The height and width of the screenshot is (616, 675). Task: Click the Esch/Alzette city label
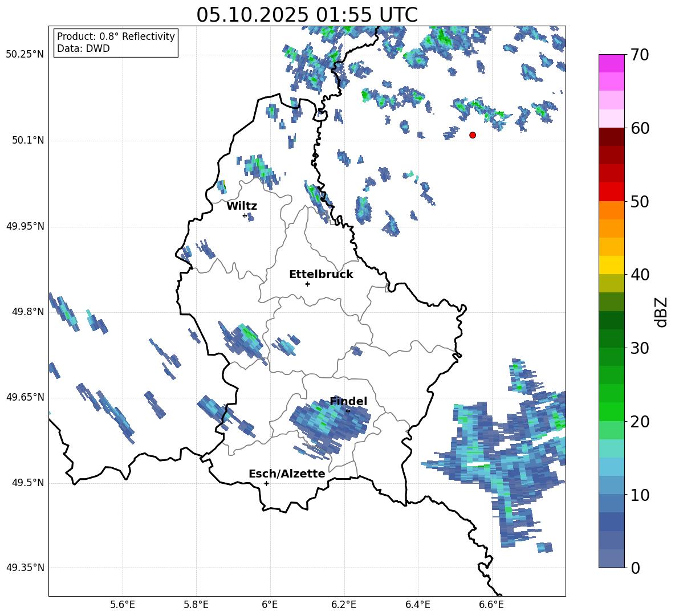[x=287, y=474]
